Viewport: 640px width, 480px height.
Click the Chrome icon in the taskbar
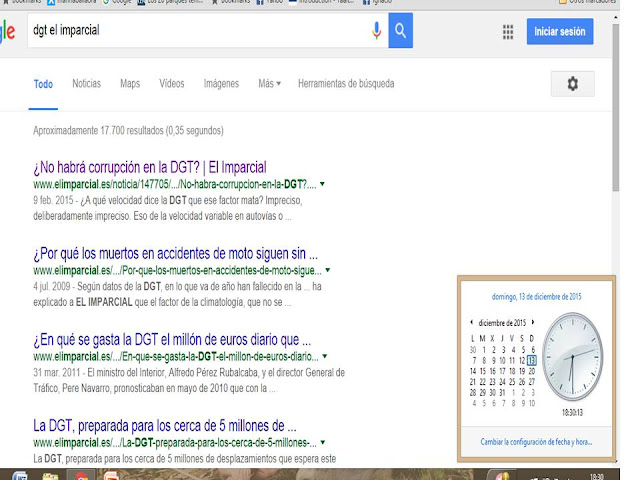81,476
